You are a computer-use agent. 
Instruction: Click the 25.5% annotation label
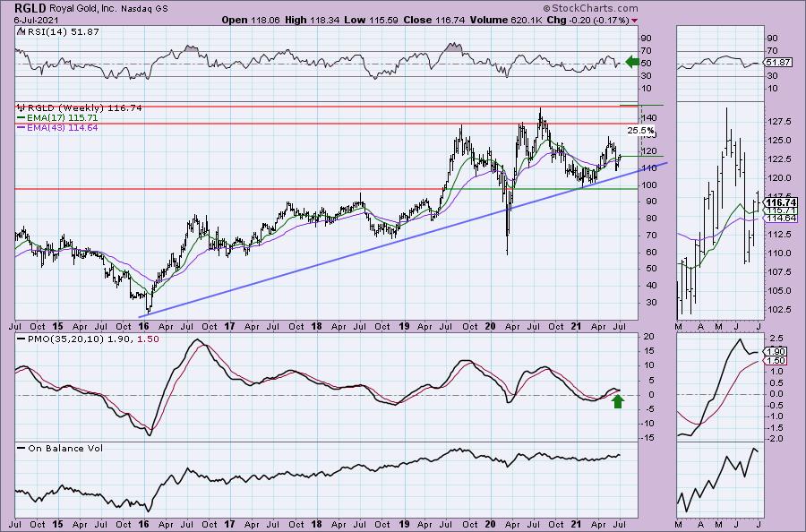click(x=640, y=131)
